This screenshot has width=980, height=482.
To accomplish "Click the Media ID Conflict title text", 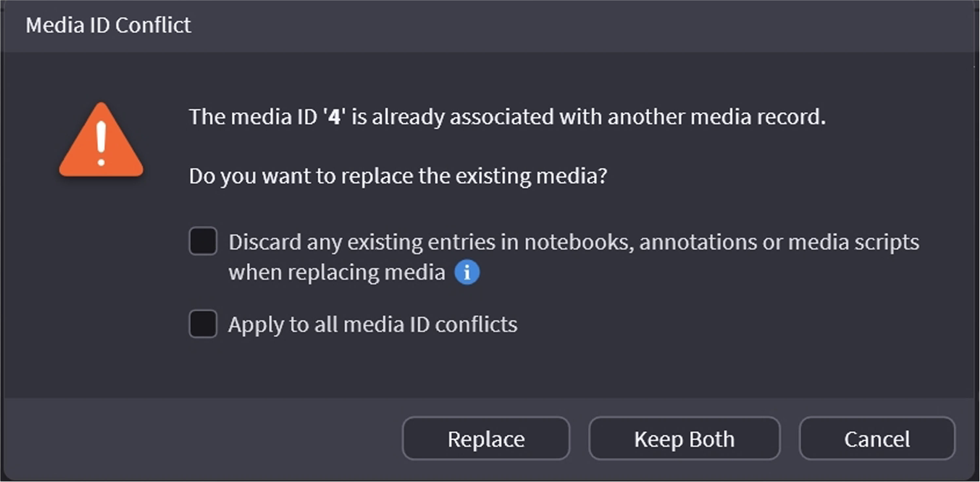I will tap(108, 26).
